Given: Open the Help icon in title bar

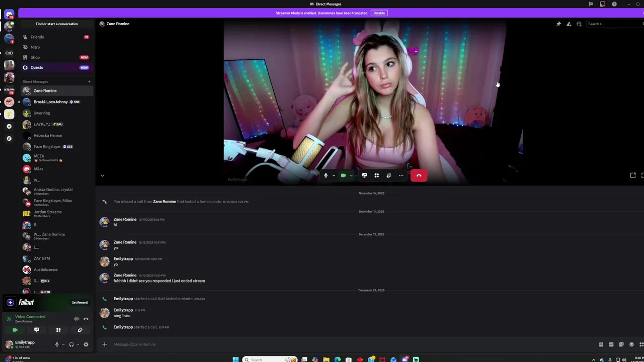Looking at the screenshot, I should (614, 4).
